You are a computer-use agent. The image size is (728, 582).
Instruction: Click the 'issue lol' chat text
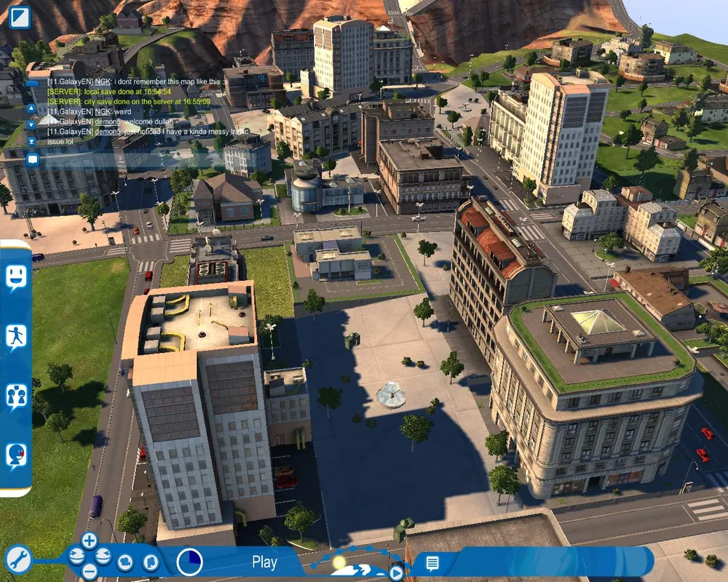(x=60, y=142)
